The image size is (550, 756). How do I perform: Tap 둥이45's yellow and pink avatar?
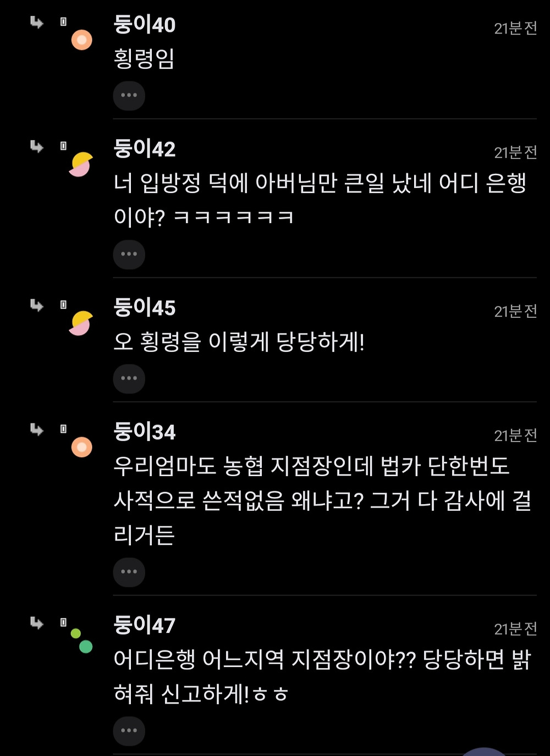click(x=80, y=323)
